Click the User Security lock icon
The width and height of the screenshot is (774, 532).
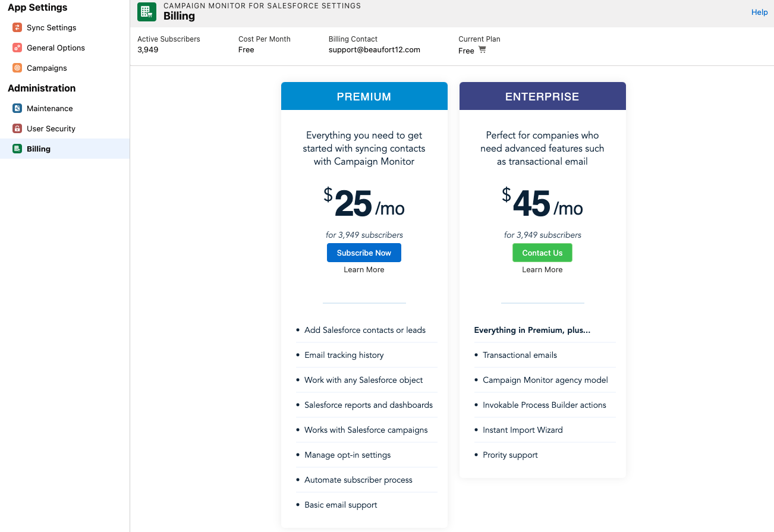click(17, 128)
